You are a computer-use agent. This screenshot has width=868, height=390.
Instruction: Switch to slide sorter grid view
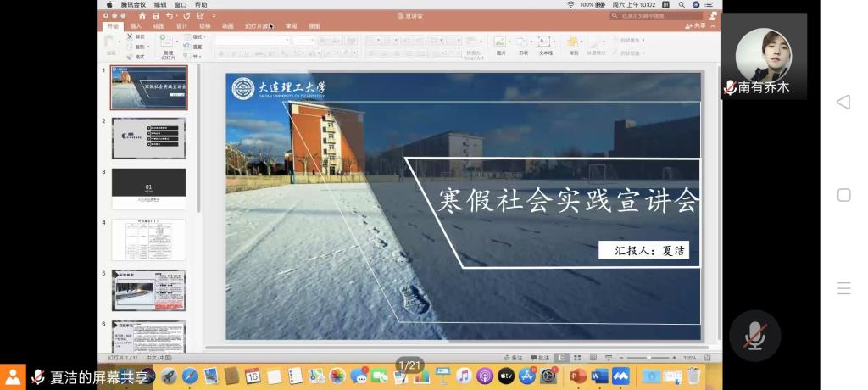click(576, 358)
